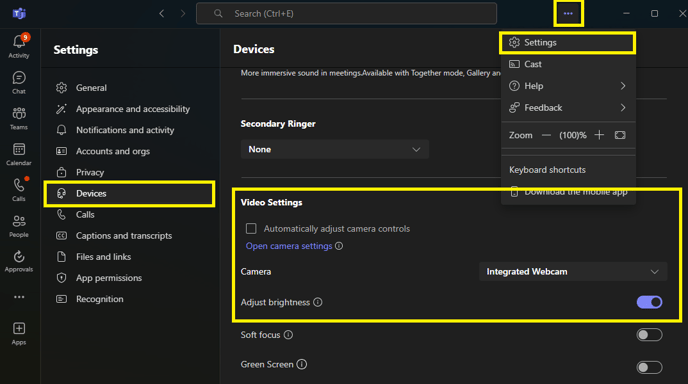Expand the Help submenu
Image resolution: width=688 pixels, height=384 pixels.
568,86
